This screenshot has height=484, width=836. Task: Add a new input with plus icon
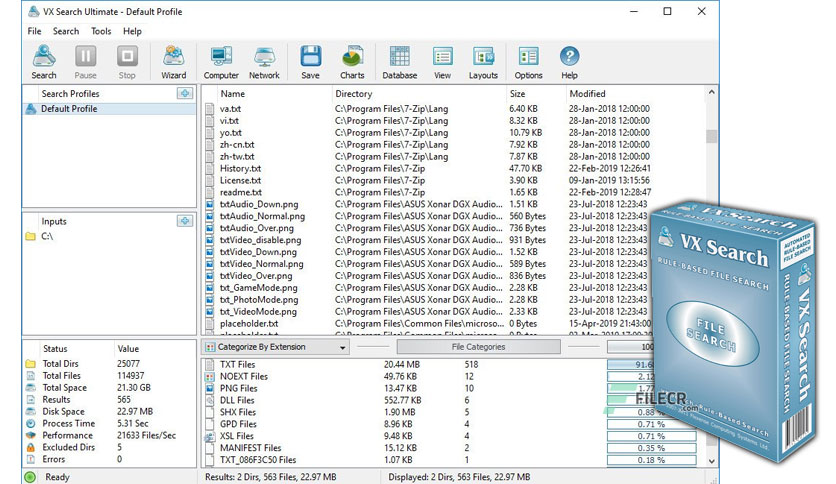coord(185,221)
